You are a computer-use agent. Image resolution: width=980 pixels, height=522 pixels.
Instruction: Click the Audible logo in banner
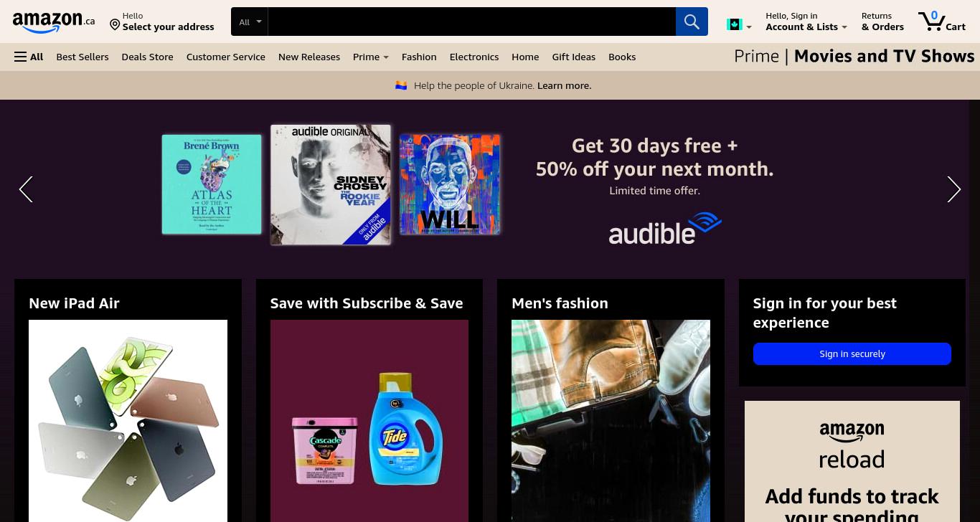tap(665, 229)
